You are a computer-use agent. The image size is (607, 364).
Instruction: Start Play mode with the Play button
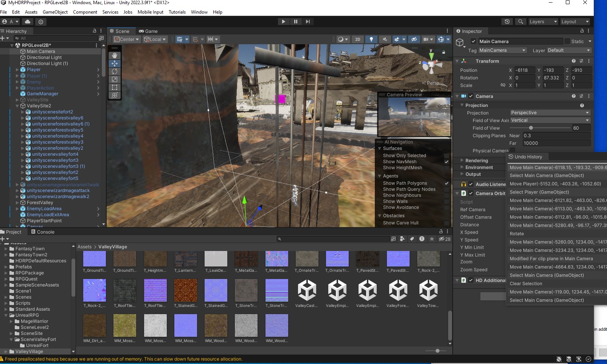283,22
